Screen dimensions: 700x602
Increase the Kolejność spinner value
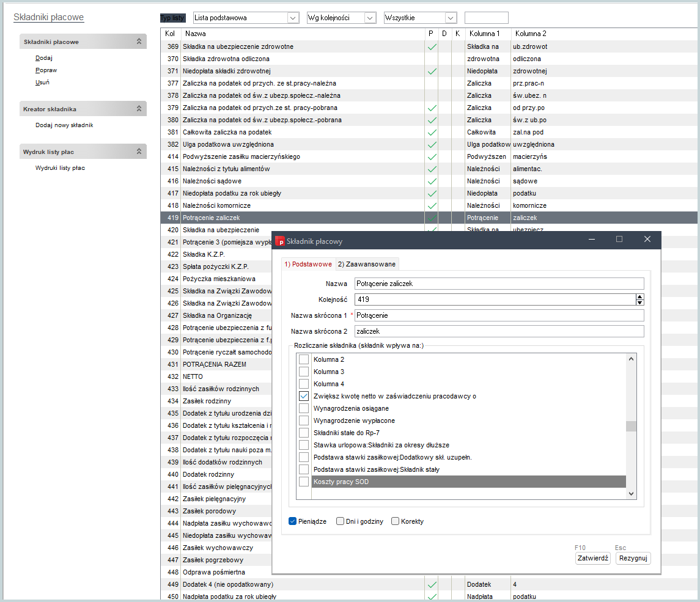click(639, 297)
